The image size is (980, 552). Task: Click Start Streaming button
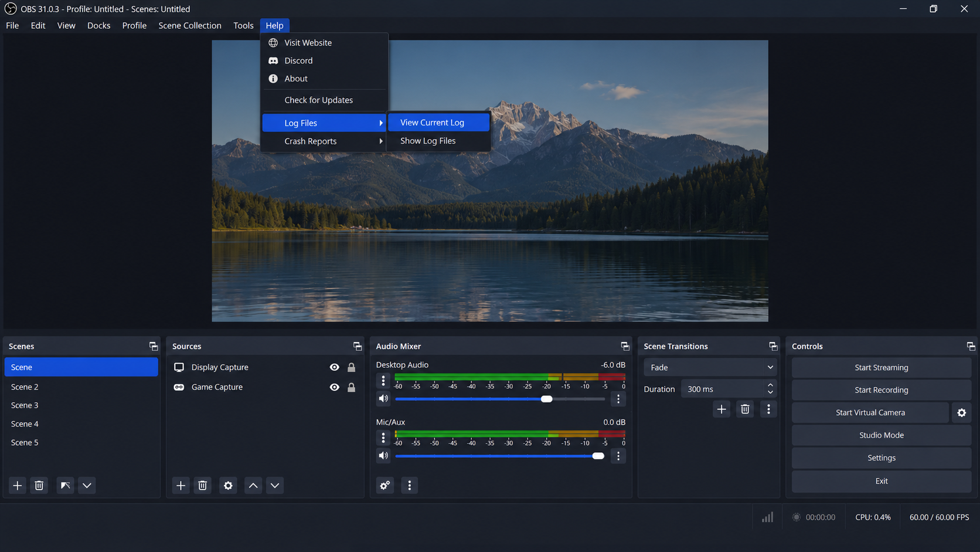(881, 367)
